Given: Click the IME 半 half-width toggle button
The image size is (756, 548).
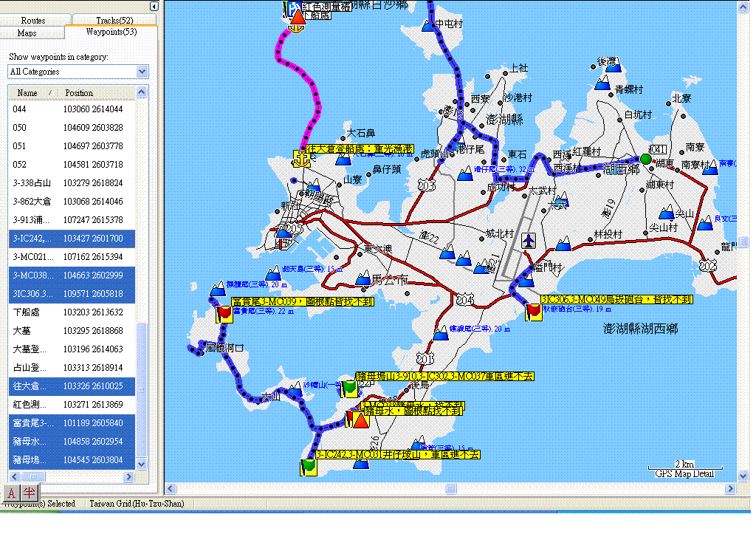Looking at the screenshot, I should [29, 493].
